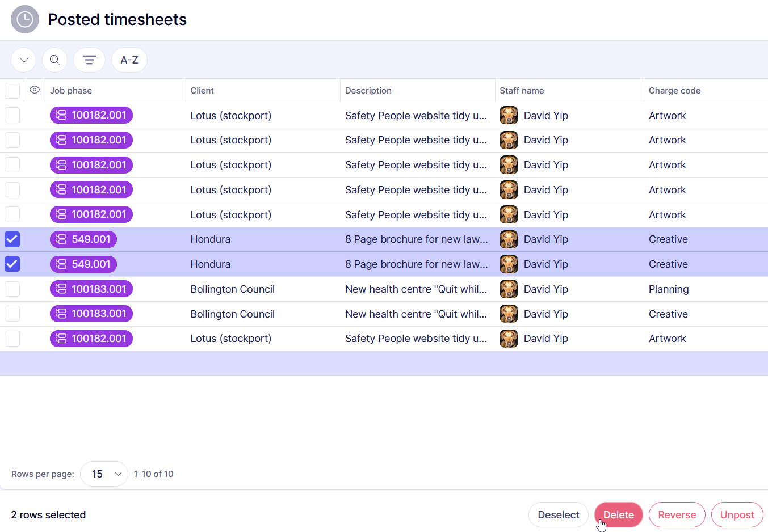
Task: Click first 549.001 job phase badge
Action: (x=83, y=239)
